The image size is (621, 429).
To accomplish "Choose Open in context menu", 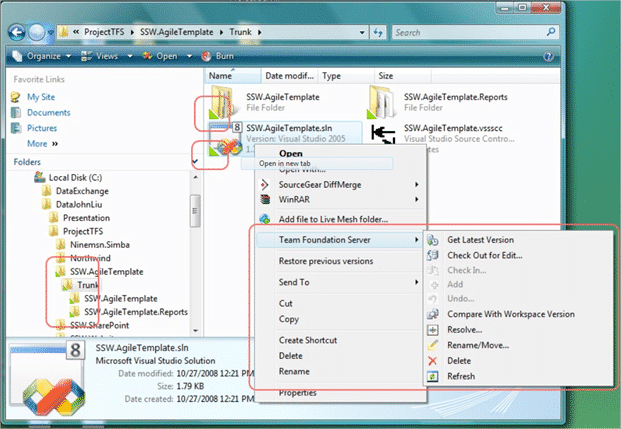I will click(291, 153).
